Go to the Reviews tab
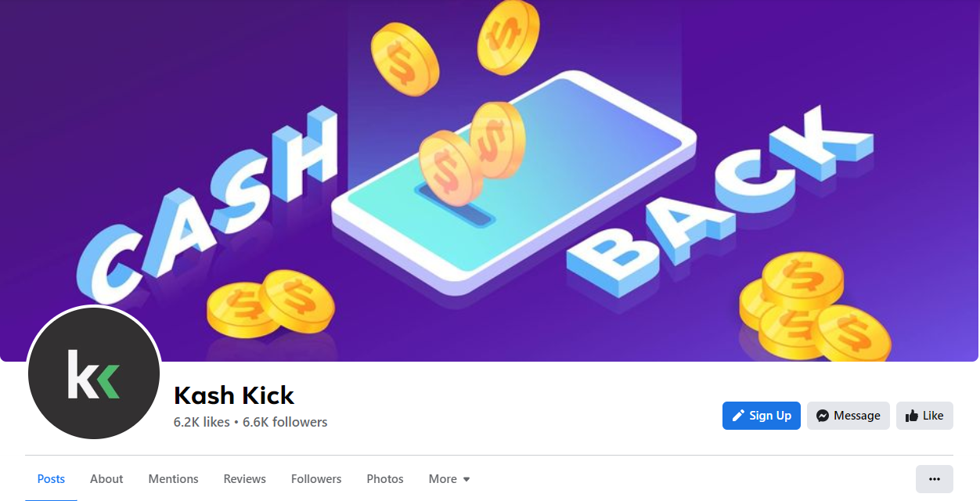 (244, 479)
